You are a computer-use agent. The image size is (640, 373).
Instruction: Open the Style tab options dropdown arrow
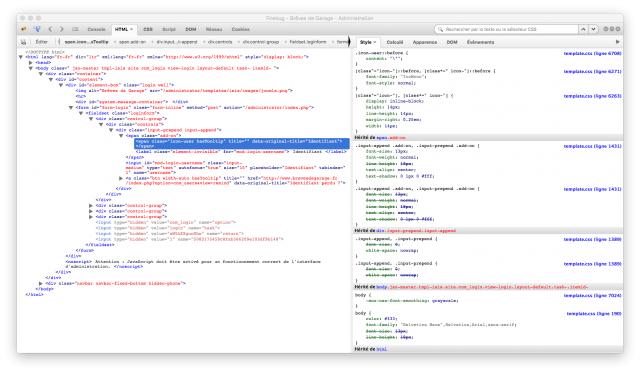pos(375,42)
